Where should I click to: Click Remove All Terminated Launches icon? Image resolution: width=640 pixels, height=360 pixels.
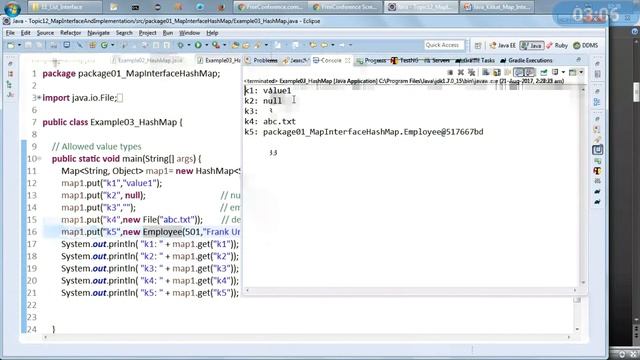[471, 72]
